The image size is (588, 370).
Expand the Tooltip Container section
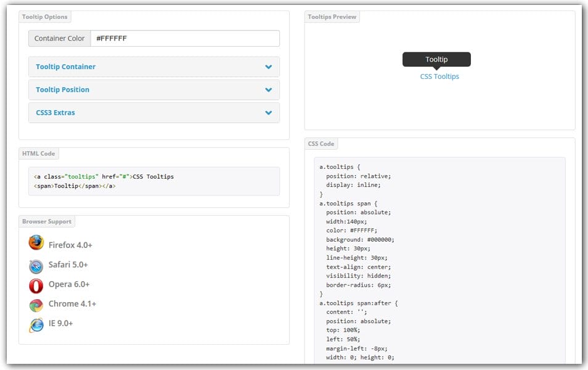pos(153,67)
